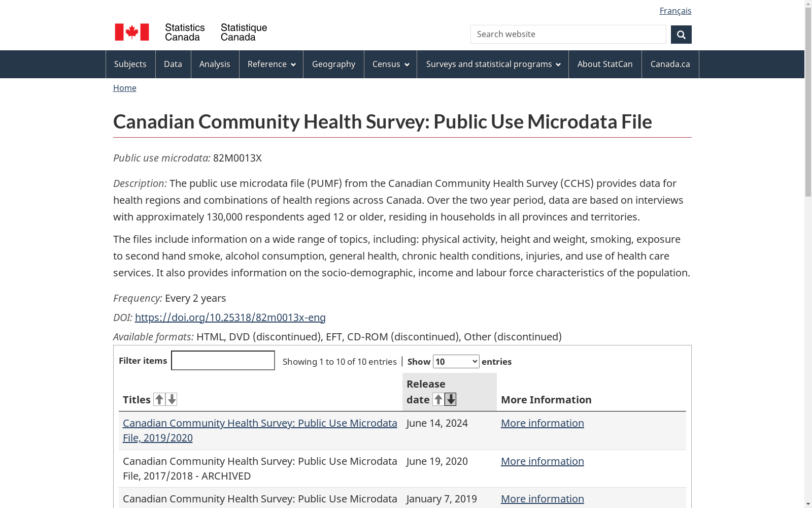Viewport: 812px width, 508px height.
Task: Go to Home breadcrumb link
Action: pos(125,88)
